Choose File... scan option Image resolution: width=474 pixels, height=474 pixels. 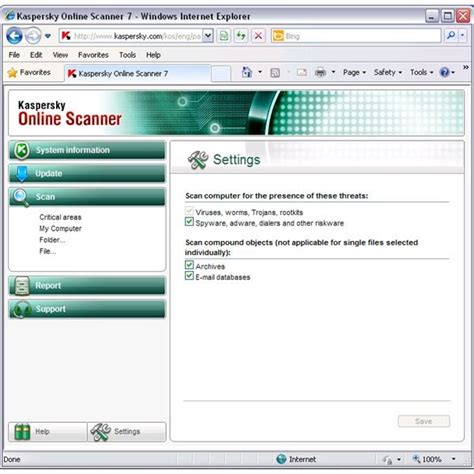pos(48,251)
